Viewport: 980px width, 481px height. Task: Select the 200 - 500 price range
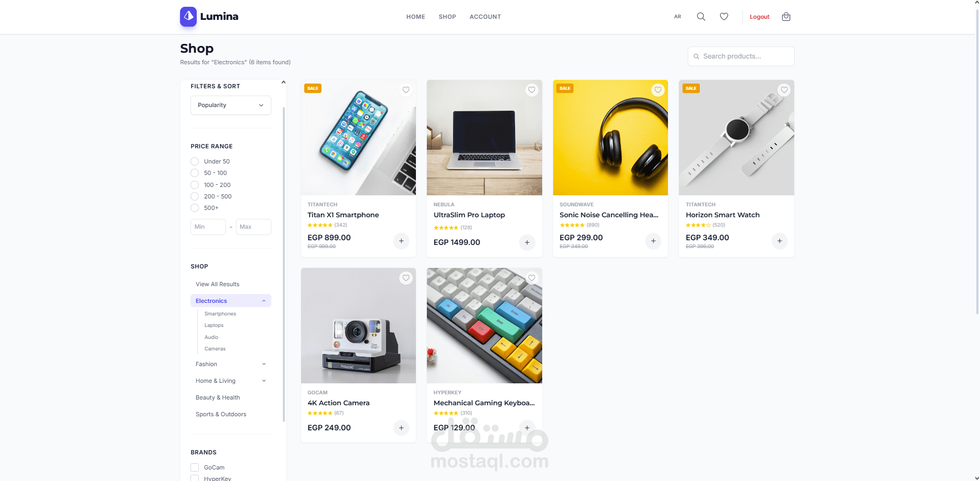click(x=195, y=196)
